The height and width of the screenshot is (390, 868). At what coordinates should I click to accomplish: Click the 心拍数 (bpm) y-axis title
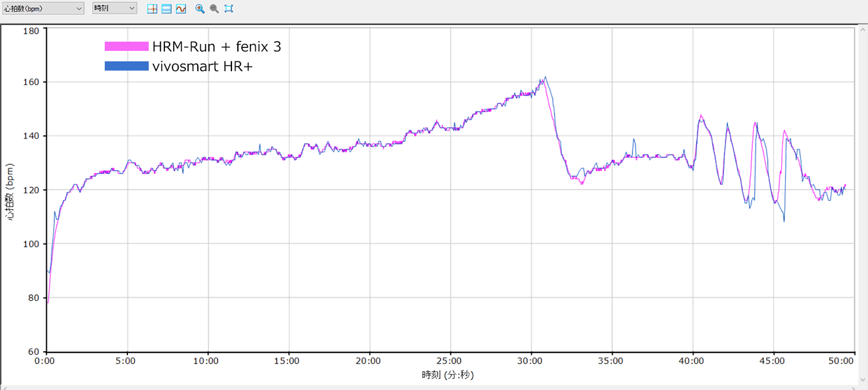tap(10, 192)
